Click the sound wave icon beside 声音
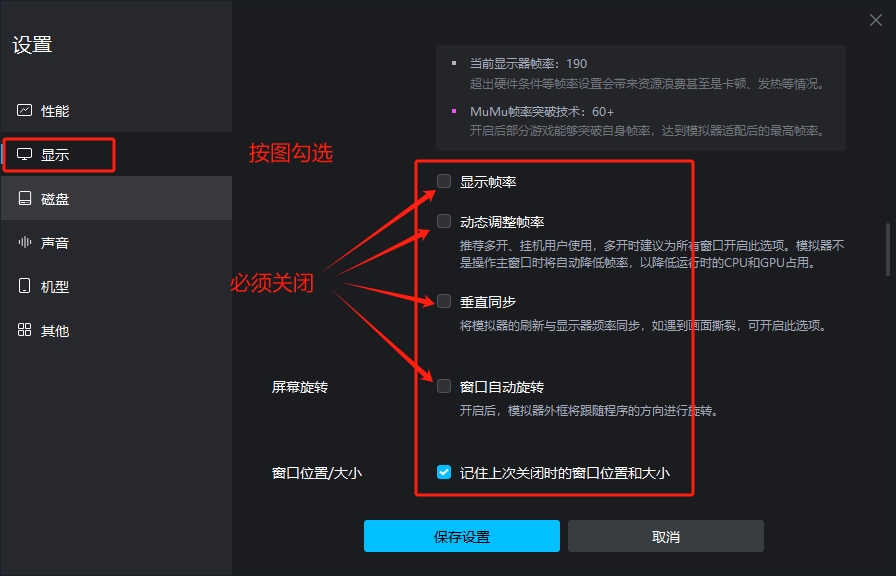Screen dimensions: 896x576 (25, 243)
